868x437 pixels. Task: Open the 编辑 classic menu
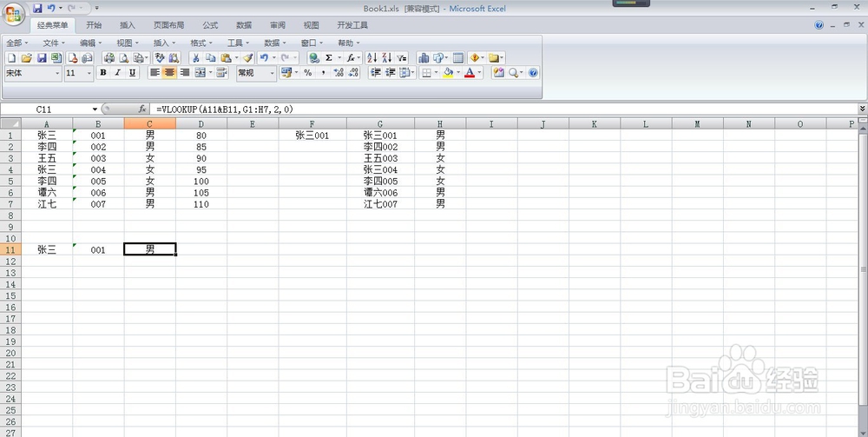[x=91, y=43]
